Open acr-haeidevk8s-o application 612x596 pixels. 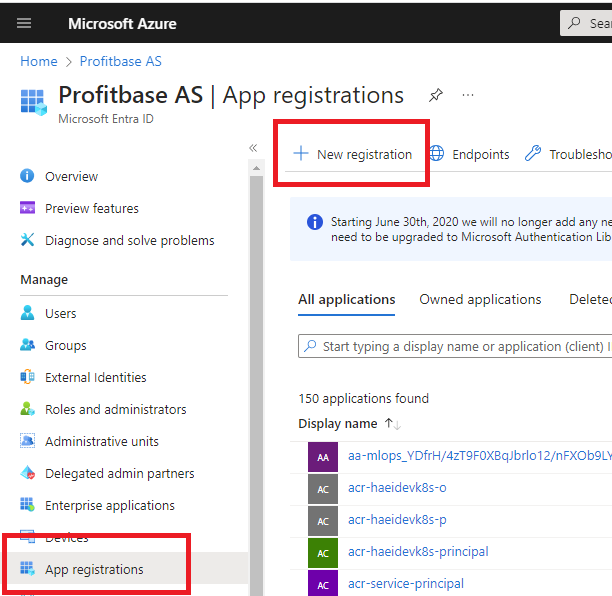pos(397,488)
